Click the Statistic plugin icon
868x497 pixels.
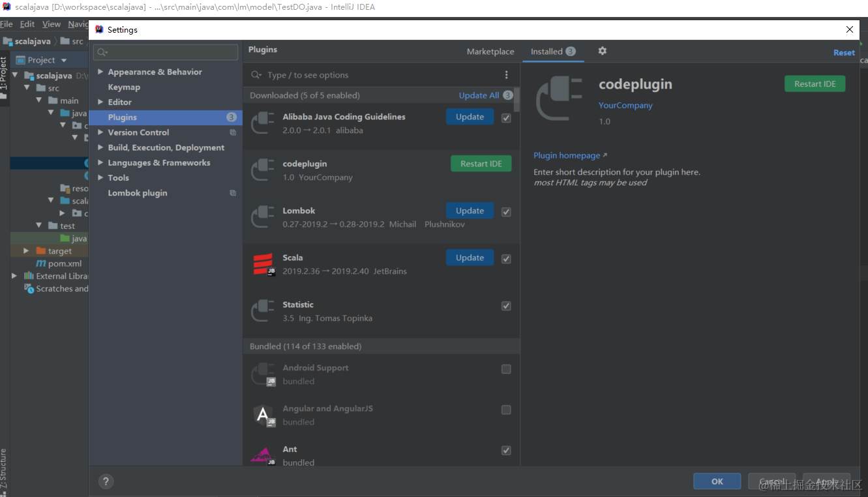click(263, 311)
